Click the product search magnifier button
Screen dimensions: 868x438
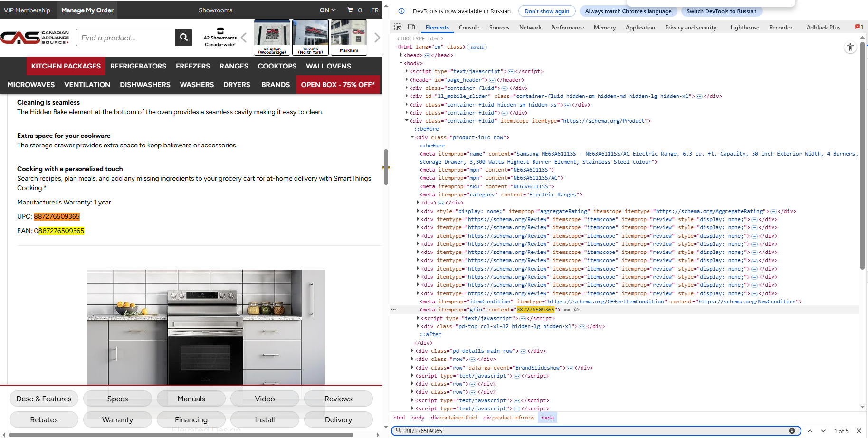[x=183, y=38]
